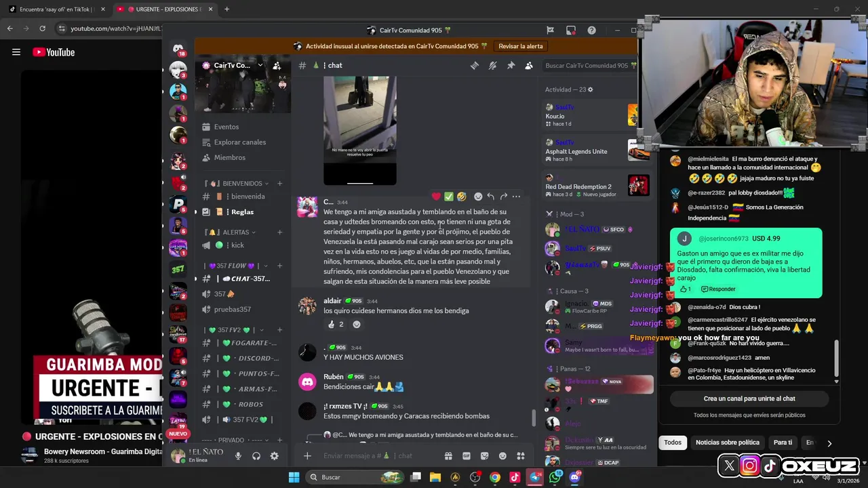868x488 pixels.
Task: Open the video attachment thumbnail in chat
Action: click(x=360, y=130)
